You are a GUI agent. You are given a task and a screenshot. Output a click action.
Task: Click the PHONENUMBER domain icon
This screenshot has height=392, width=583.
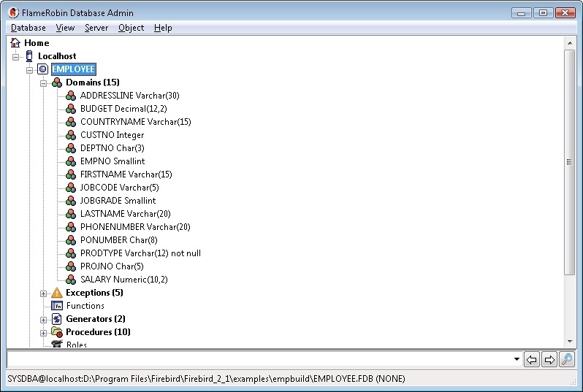coord(71,227)
